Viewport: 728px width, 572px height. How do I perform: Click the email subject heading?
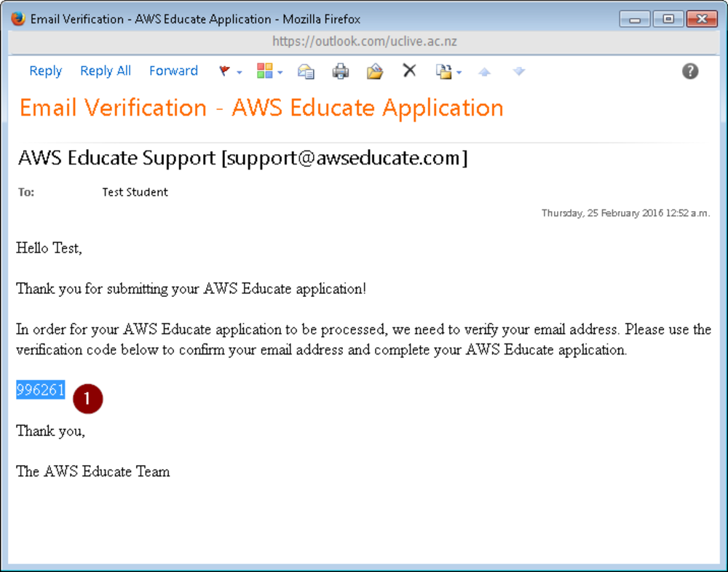click(x=261, y=108)
